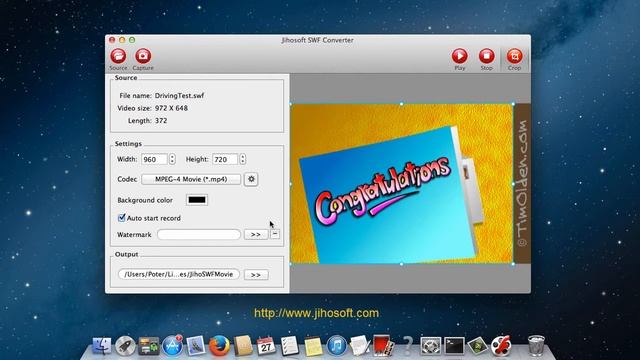Click the Height stepper arrows

(243, 159)
